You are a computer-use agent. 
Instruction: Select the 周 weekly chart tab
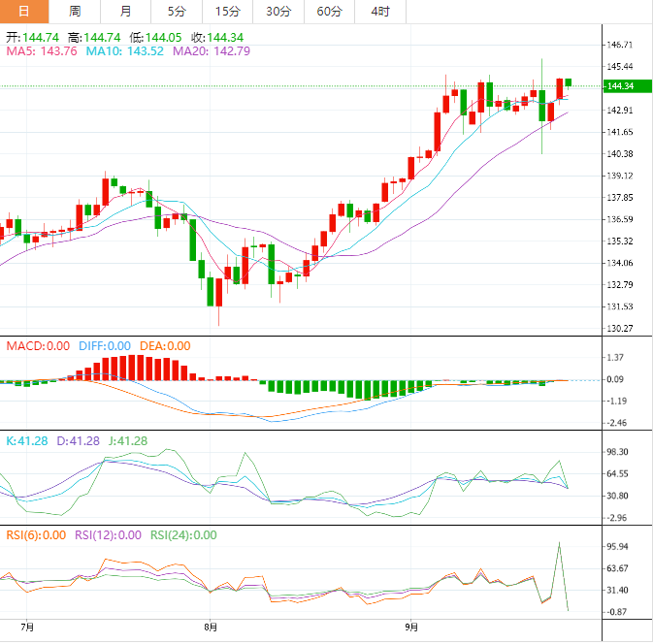76,12
